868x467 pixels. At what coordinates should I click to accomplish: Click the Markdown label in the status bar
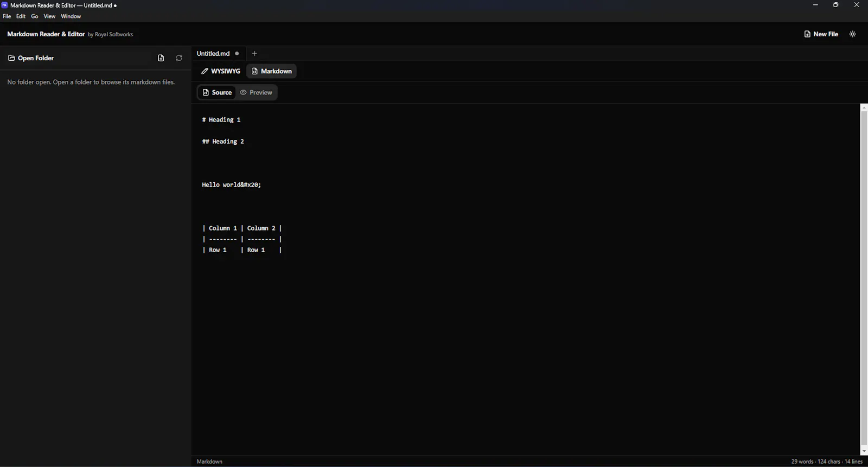(209, 462)
